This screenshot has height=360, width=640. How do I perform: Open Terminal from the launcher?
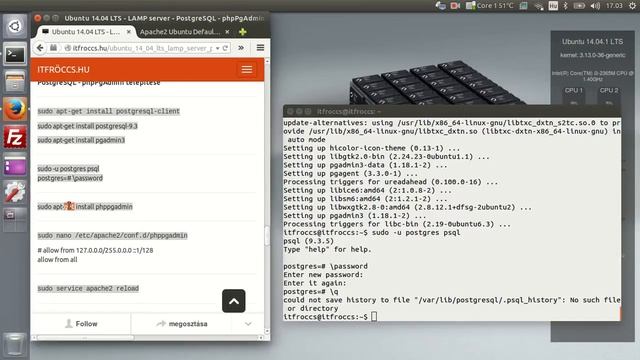click(15, 54)
